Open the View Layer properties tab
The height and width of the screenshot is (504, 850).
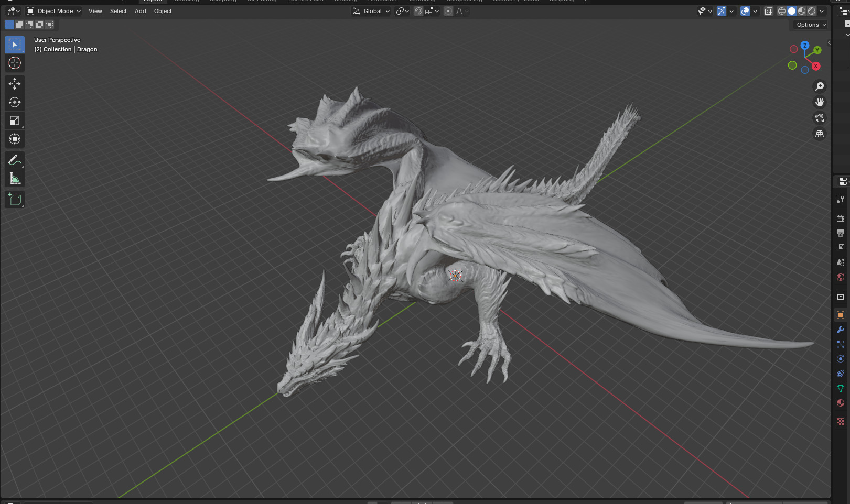coord(841,247)
